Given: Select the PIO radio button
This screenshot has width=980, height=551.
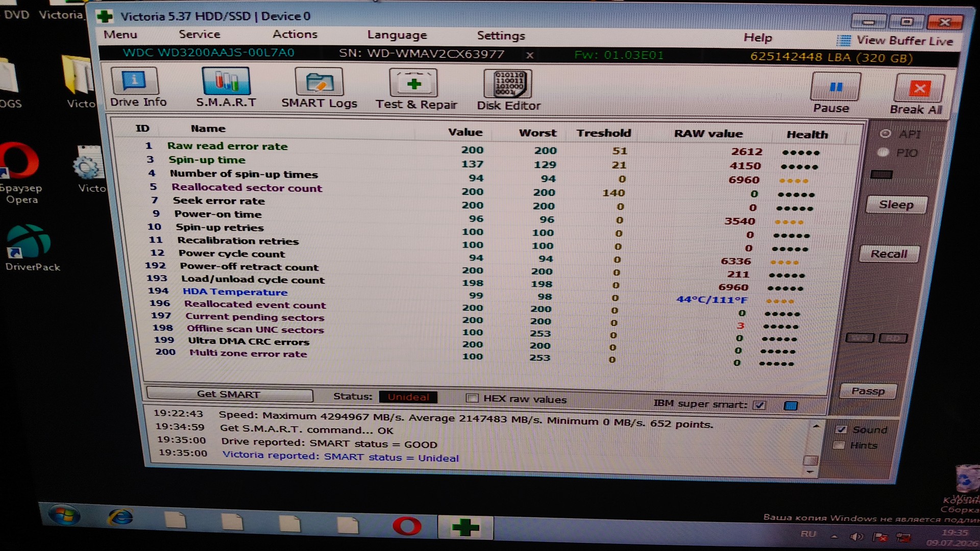Looking at the screenshot, I should pos(883,152).
